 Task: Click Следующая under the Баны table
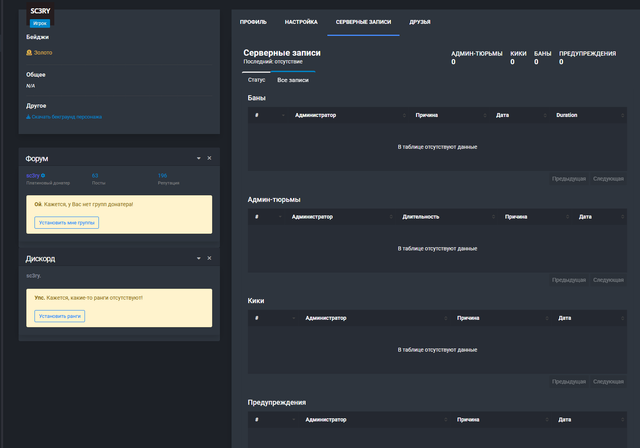pos(608,179)
